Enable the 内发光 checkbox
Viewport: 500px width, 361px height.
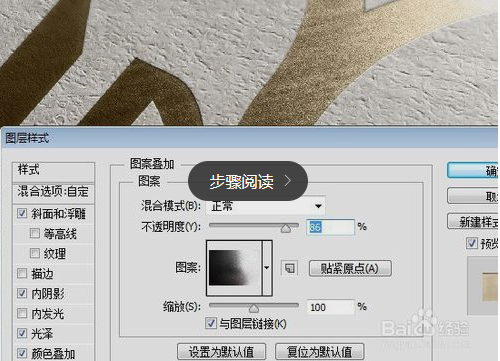(x=22, y=313)
